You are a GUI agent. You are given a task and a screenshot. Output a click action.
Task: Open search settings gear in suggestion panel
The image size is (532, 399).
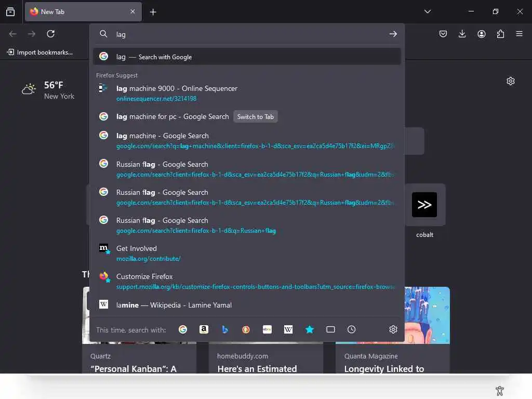click(x=393, y=329)
